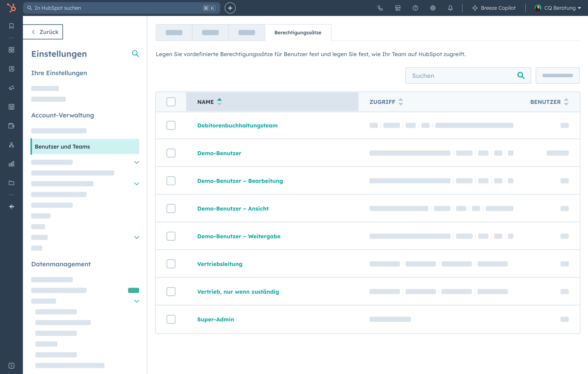The height and width of the screenshot is (374, 588).
Task: Open the workspaces grid icon in sidebar
Action: click(11, 50)
